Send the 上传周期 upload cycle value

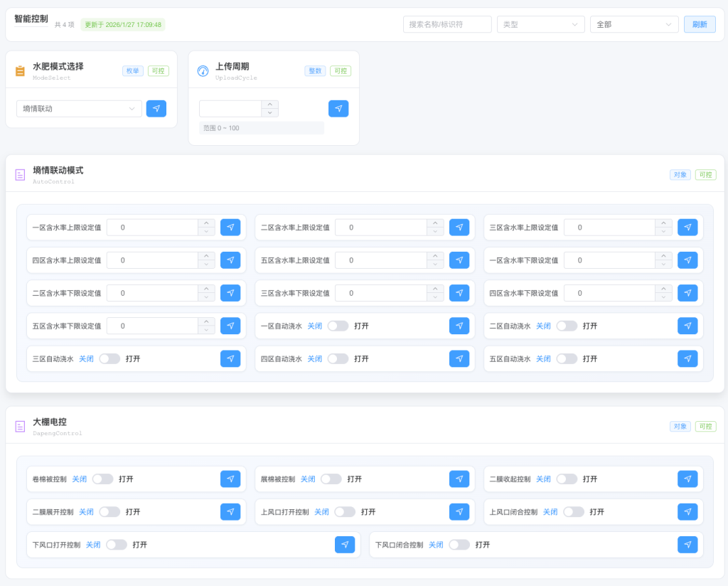[x=338, y=109]
